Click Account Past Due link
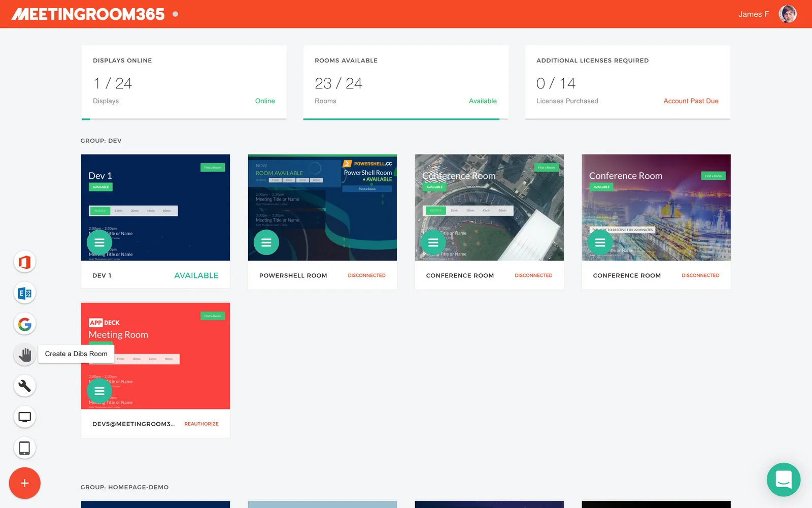Viewport: 812px width, 508px height. pos(691,101)
